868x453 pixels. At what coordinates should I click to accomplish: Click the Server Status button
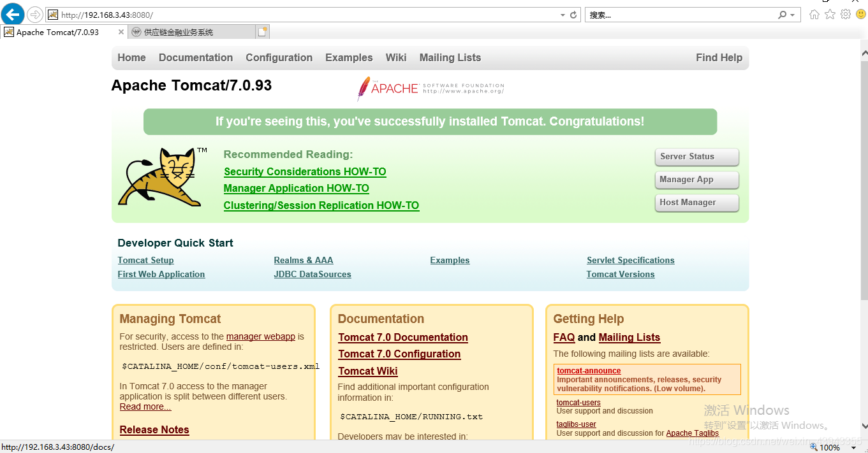[x=697, y=157]
